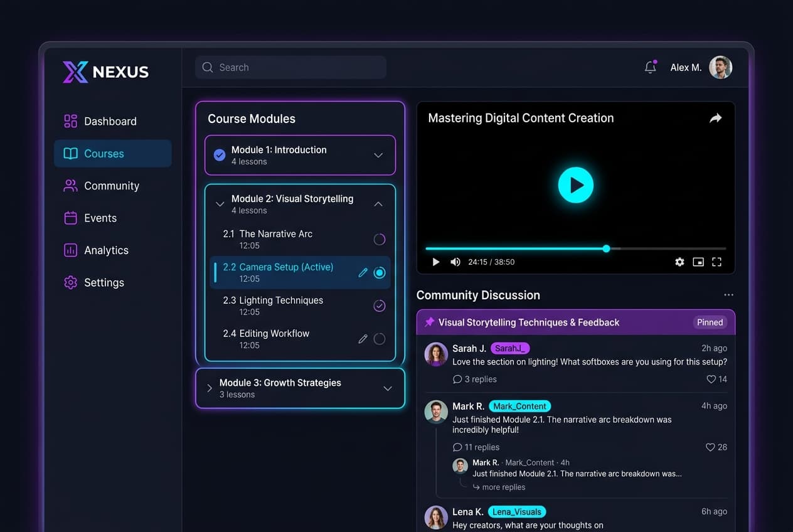Image resolution: width=793 pixels, height=532 pixels.
Task: Click the pin icon on pinned thread
Action: (x=430, y=322)
